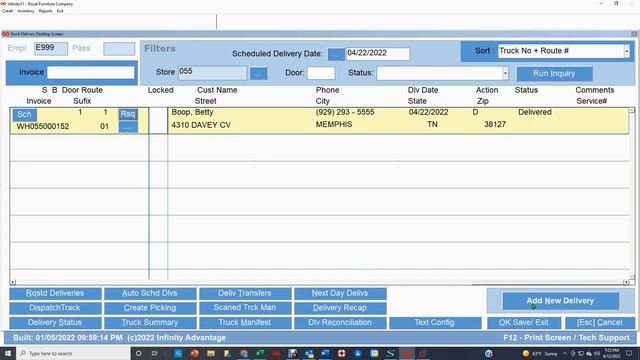The width and height of the screenshot is (640, 360).
Task: Select invoice number WH055000152
Action: click(x=42, y=127)
